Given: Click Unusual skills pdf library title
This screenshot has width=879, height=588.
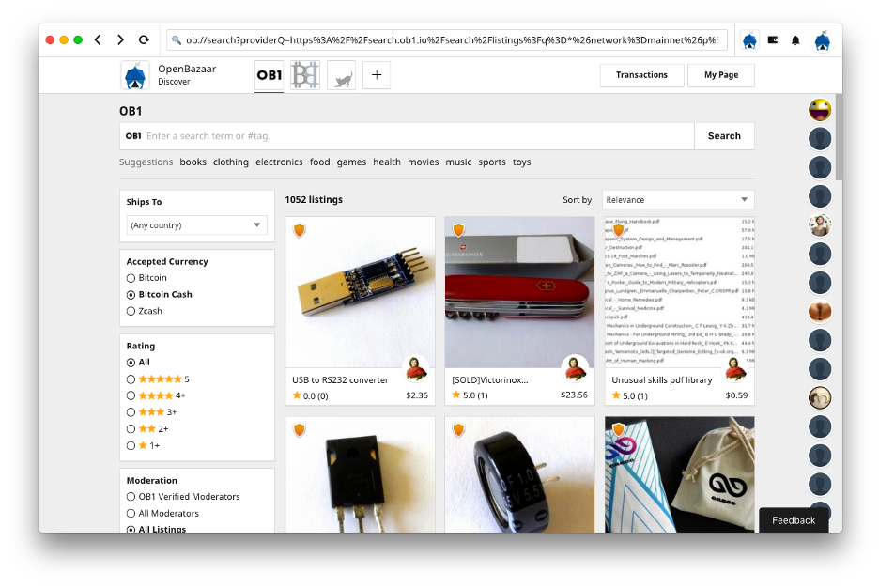Looking at the screenshot, I should [x=661, y=380].
